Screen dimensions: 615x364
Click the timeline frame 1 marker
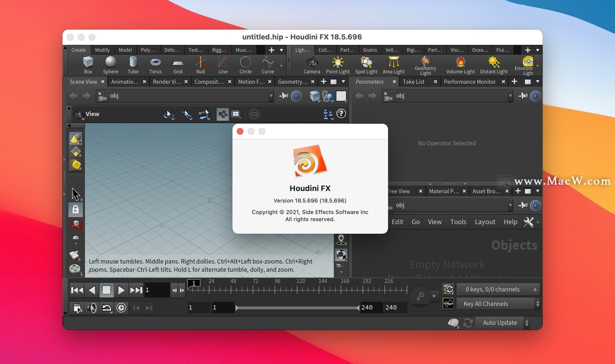[x=194, y=283]
